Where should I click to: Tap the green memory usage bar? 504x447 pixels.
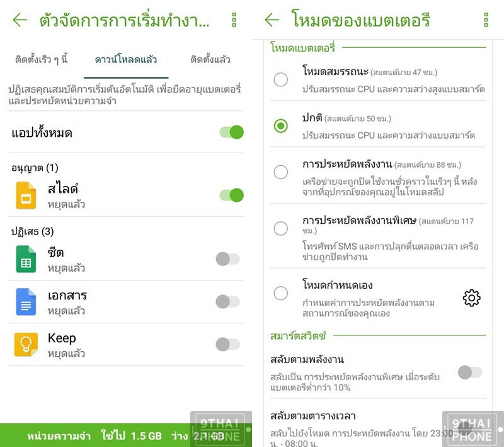pos(126,435)
